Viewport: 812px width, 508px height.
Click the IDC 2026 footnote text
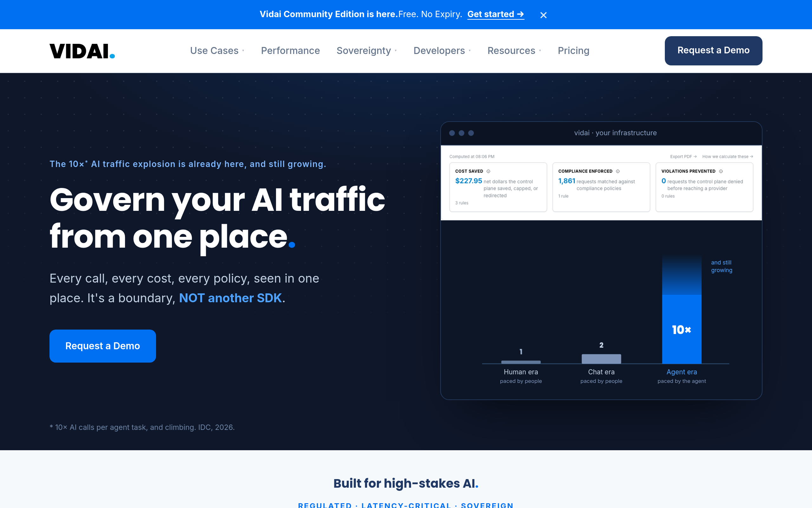(142, 427)
